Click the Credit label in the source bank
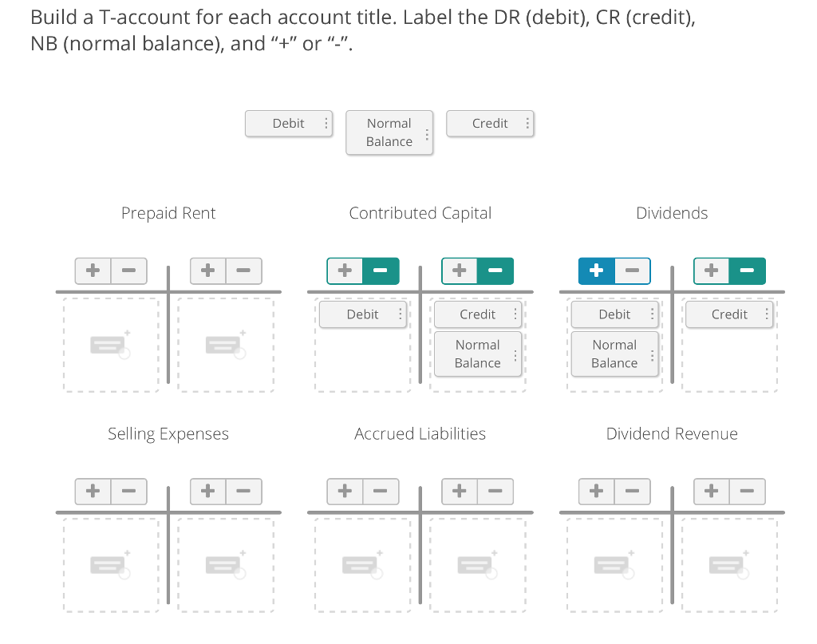This screenshot has width=817, height=644. 490,124
